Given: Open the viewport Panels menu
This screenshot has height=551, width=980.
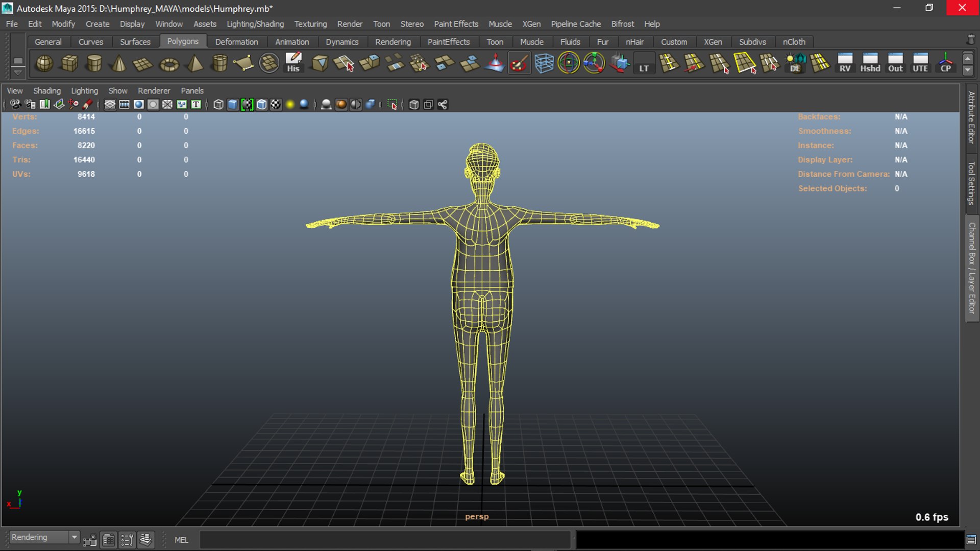Looking at the screenshot, I should click(192, 91).
